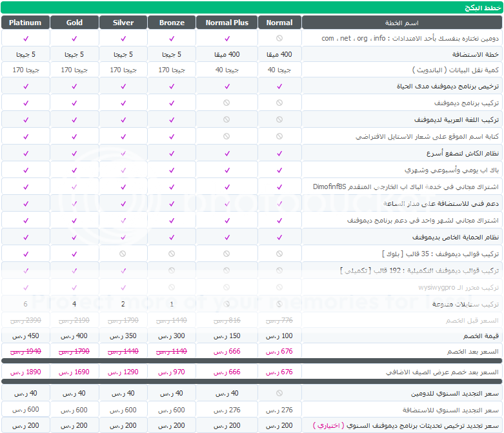Click the Normal Plus column header
Viewport: 504px width, 433px height.
[227, 23]
